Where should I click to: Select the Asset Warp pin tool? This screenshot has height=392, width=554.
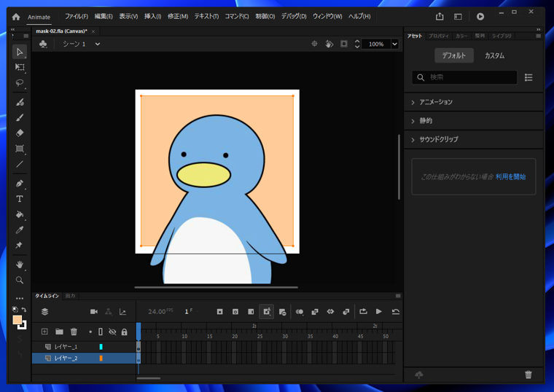click(x=20, y=245)
